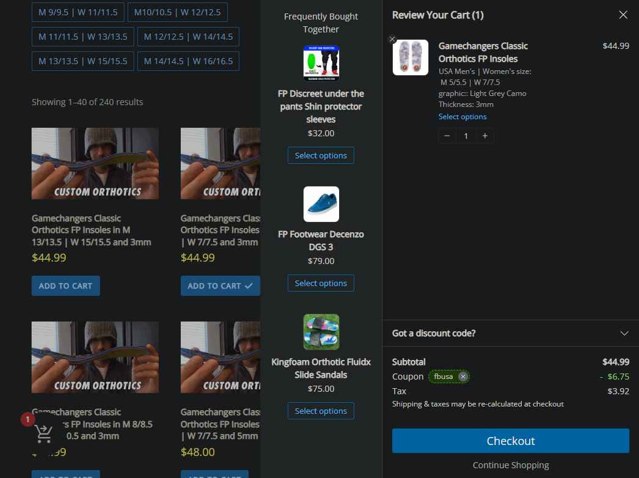Open the W 7/7.5 3mm insoles product image
Screen dimensions: 639x478
(x=220, y=163)
